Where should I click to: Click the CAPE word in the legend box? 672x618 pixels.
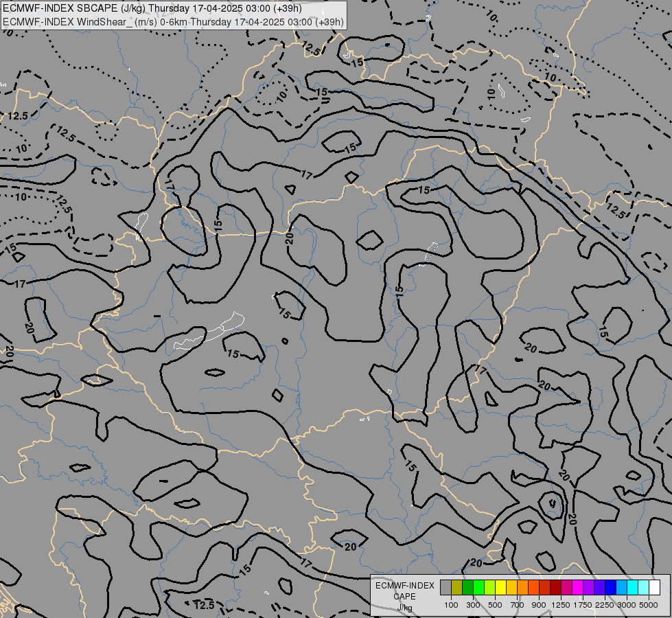[x=404, y=597]
